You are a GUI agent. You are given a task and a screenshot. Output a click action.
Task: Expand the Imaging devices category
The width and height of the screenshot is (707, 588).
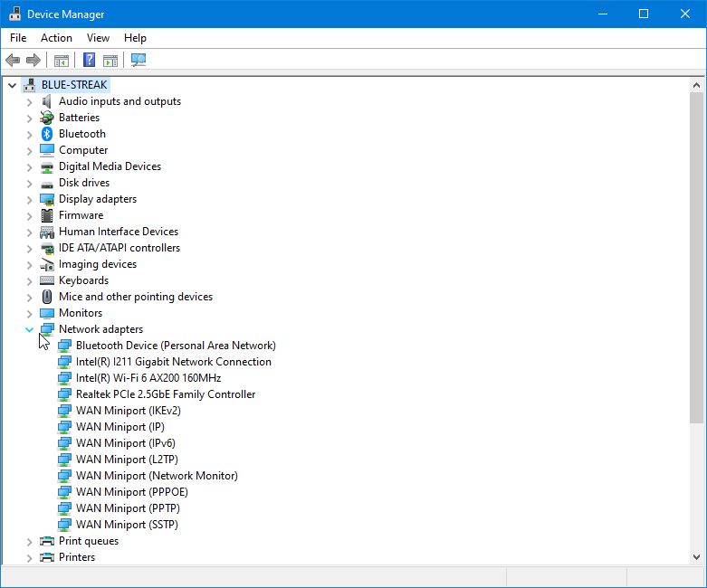click(x=30, y=265)
